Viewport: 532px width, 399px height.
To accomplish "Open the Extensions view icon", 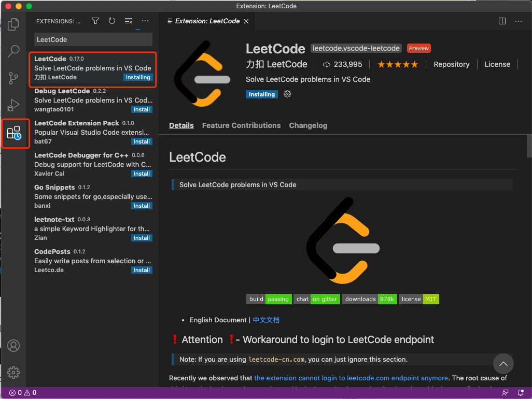I will [14, 133].
